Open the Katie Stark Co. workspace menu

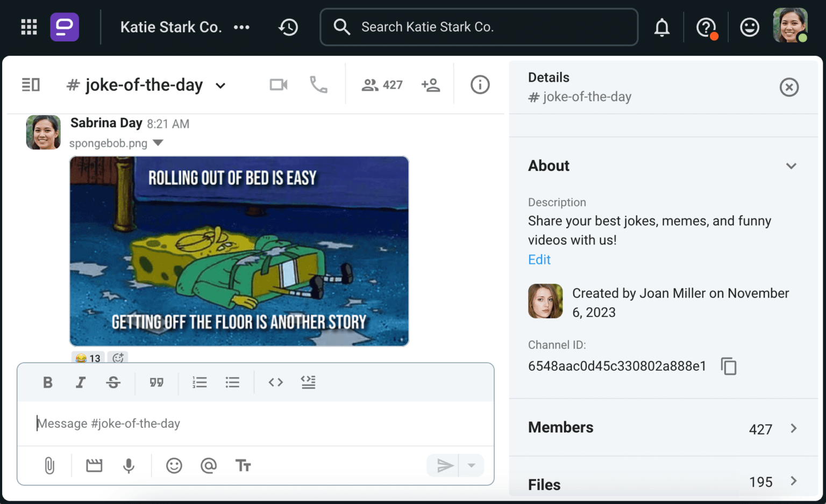(x=170, y=27)
